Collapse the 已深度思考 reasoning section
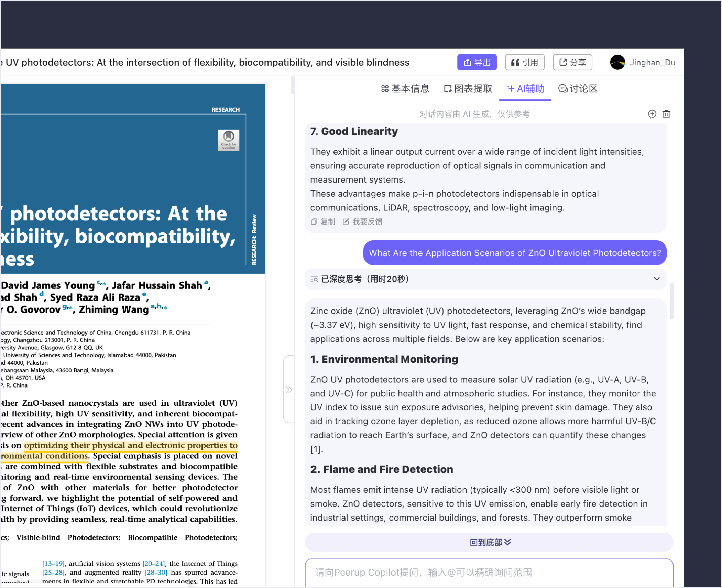 657,279
